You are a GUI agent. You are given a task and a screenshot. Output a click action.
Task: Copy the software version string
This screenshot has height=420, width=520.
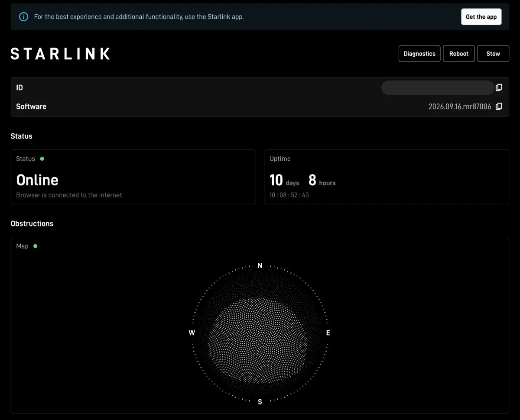tap(499, 107)
